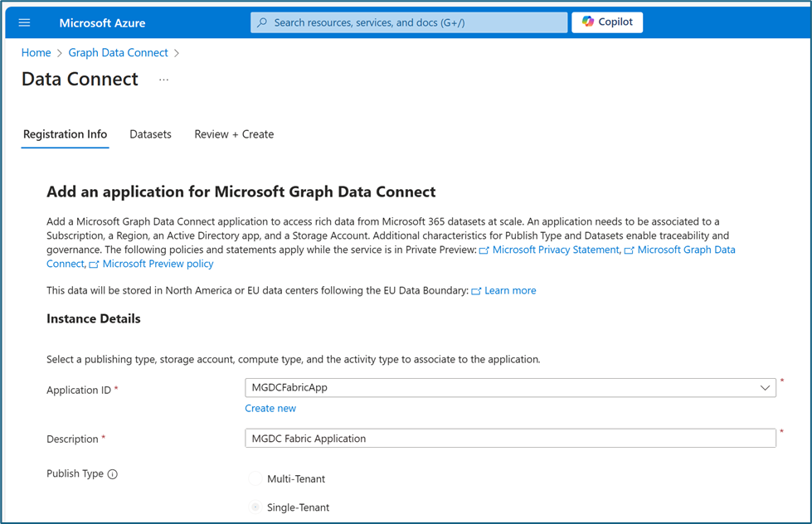Click the Instance Details heading
The image size is (812, 524).
(x=94, y=318)
